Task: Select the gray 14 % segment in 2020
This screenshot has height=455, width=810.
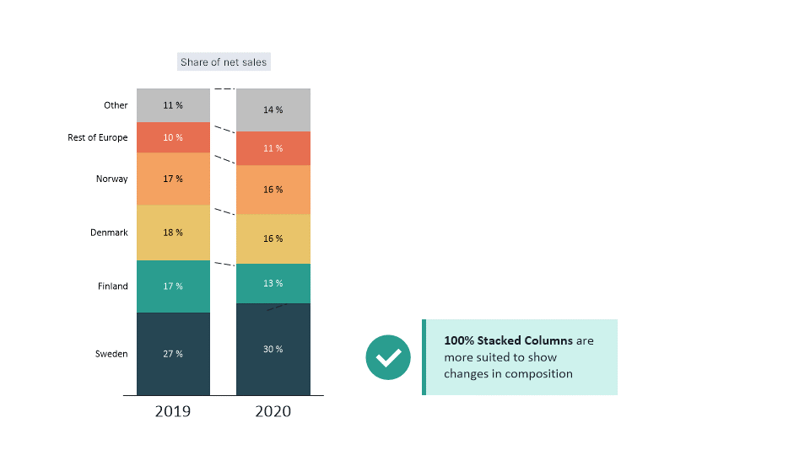Action: 273,110
